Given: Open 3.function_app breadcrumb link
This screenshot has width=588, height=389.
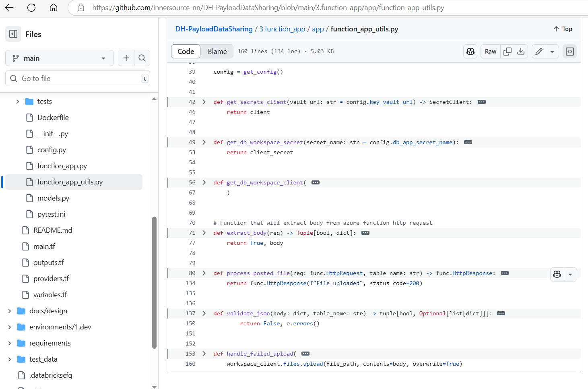Looking at the screenshot, I should click(x=282, y=29).
